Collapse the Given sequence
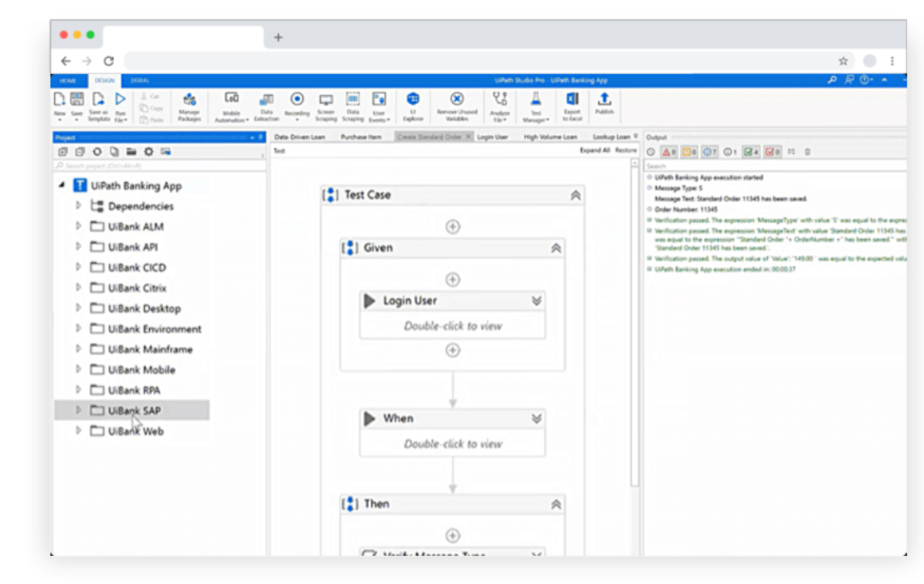The width and height of the screenshot is (924, 584). tap(556, 248)
